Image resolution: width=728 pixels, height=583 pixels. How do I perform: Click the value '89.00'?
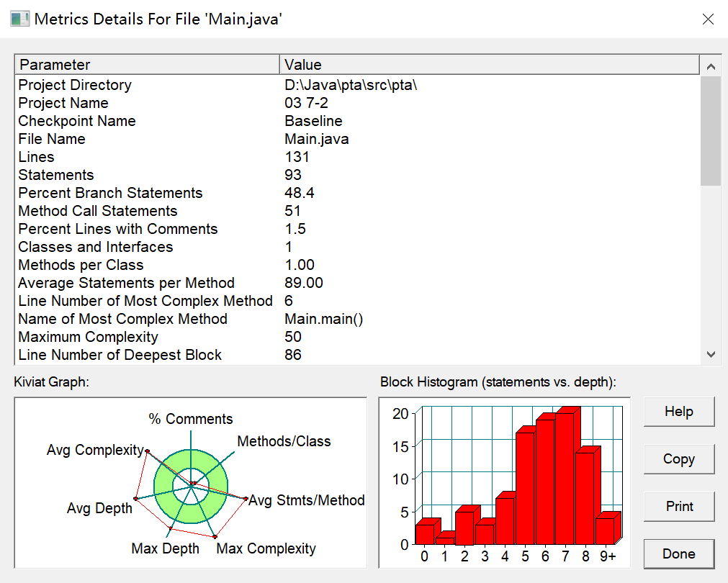coord(304,283)
